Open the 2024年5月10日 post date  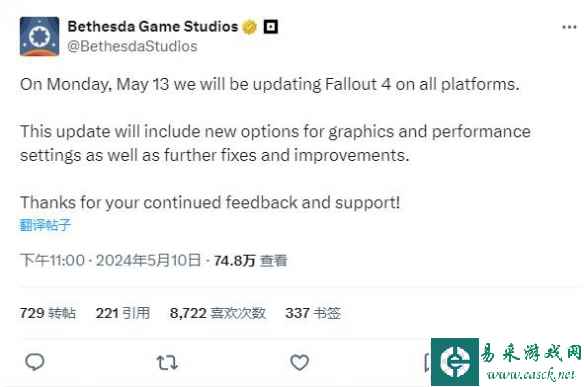[x=149, y=260]
